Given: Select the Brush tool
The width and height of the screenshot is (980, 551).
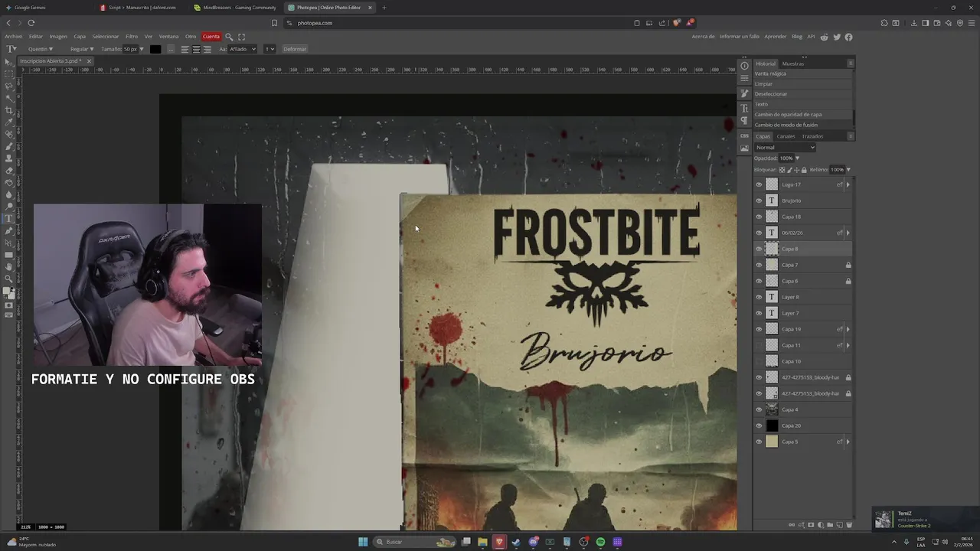Looking at the screenshot, I should [9, 146].
